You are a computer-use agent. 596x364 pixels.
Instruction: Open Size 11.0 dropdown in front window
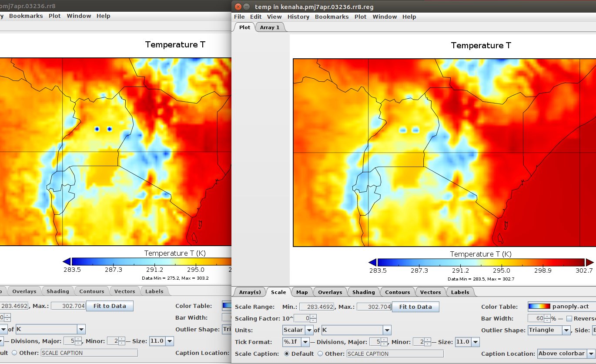tap(475, 342)
